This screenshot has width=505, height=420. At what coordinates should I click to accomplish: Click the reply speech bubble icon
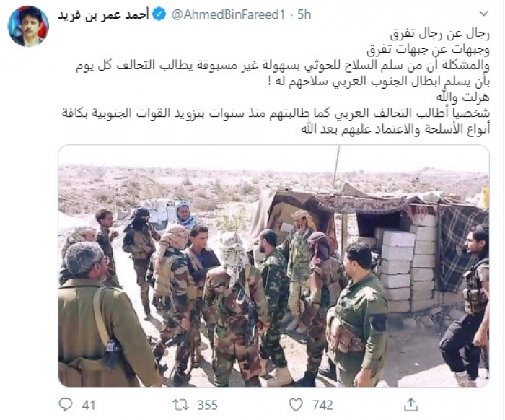coord(66,405)
